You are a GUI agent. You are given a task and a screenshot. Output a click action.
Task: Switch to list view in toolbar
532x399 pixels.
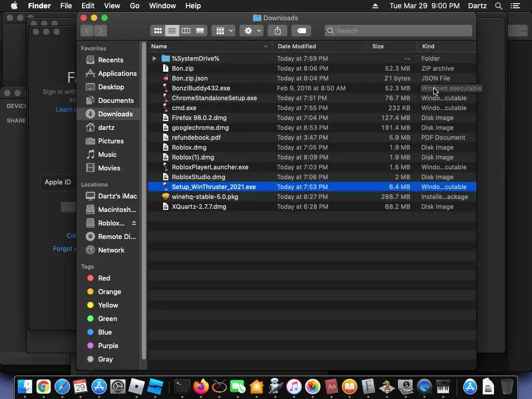(172, 31)
